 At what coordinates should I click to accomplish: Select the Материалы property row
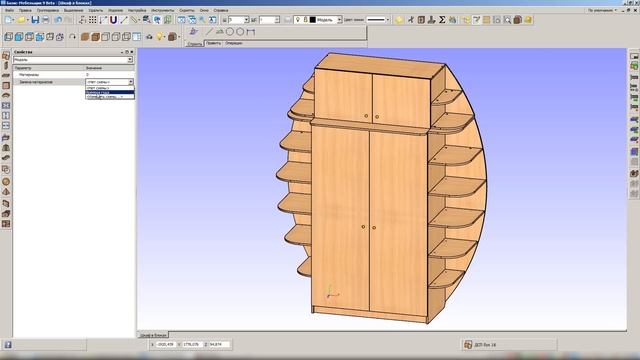coord(74,75)
